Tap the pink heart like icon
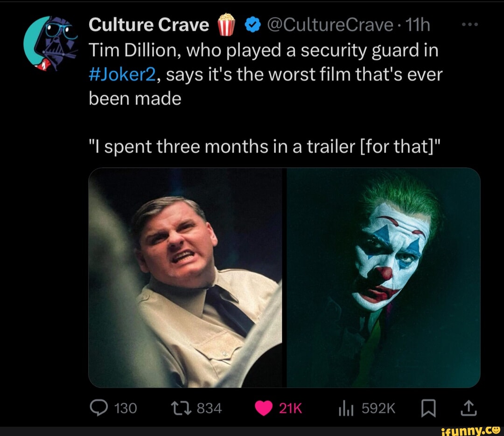504x436 pixels. pyautogui.click(x=264, y=407)
